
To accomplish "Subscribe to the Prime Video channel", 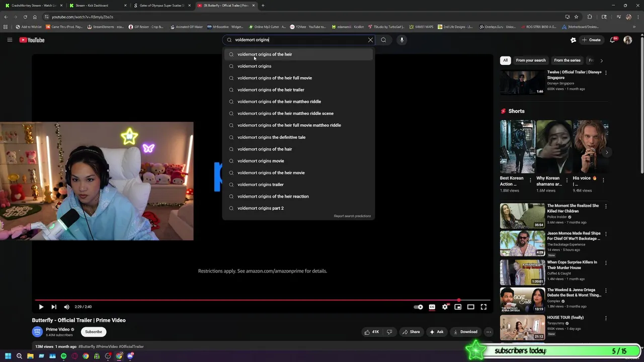I will 93,332.
